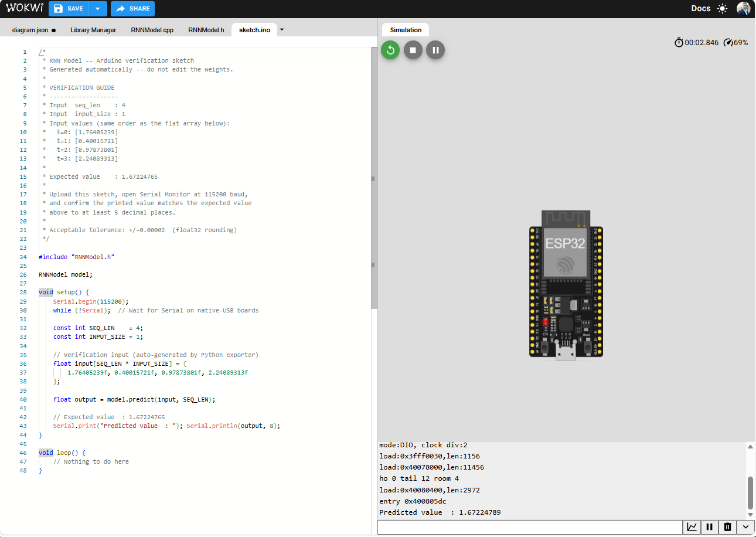Screen dimensions: 756x537
Task: Open the serial plotter chart icon
Action: click(x=692, y=527)
